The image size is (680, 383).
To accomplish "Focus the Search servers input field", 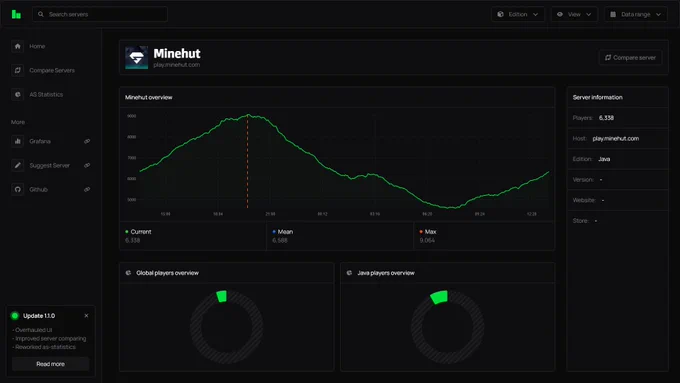I will point(100,14).
